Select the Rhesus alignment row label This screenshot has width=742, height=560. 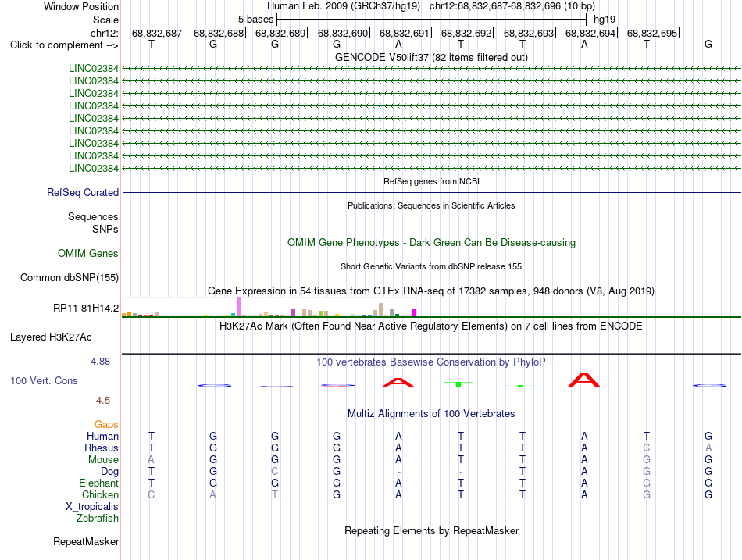102,448
